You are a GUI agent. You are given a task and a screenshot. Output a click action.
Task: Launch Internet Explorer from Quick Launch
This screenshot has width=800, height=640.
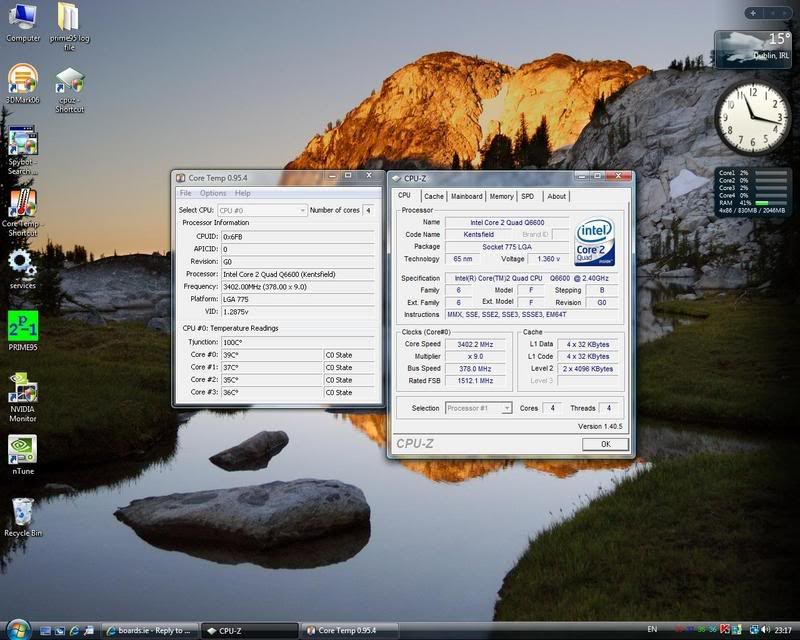(x=74, y=631)
